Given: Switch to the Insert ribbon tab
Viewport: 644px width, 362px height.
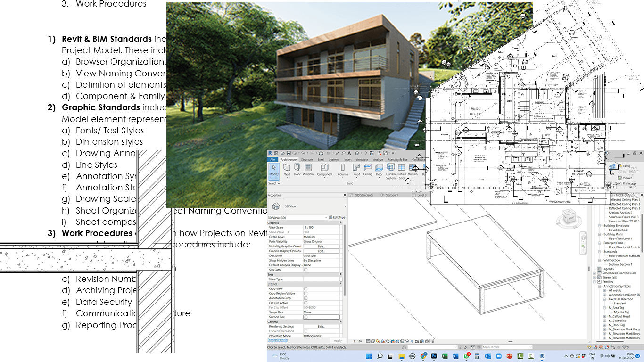Looking at the screenshot, I should point(347,160).
